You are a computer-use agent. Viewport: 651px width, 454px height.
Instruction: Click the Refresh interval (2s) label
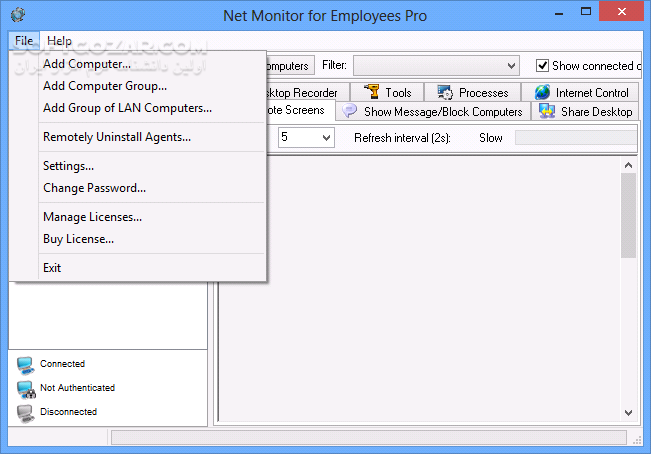coord(402,138)
